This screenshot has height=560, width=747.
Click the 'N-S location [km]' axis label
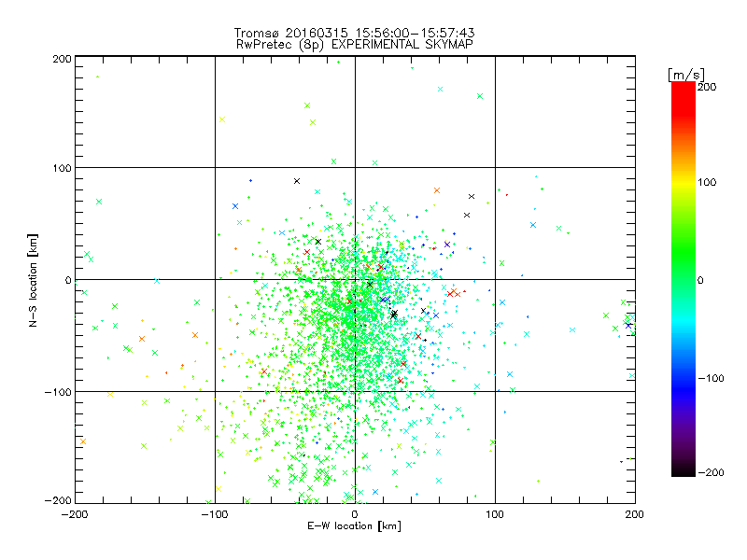33,280
